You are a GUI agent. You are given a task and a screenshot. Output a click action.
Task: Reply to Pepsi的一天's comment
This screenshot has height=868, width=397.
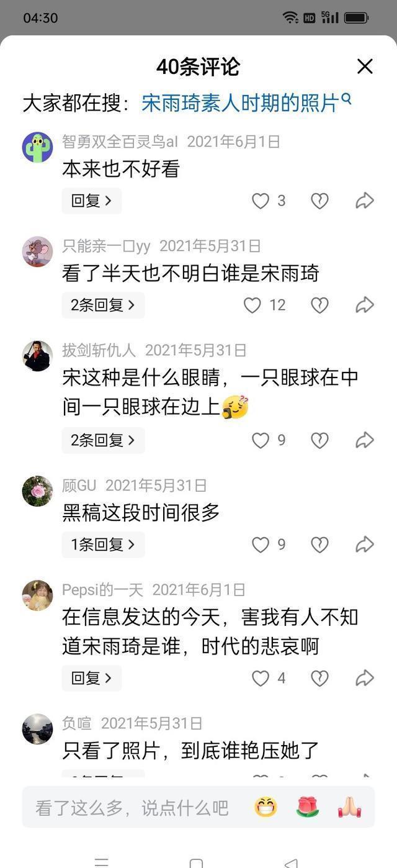tap(92, 678)
